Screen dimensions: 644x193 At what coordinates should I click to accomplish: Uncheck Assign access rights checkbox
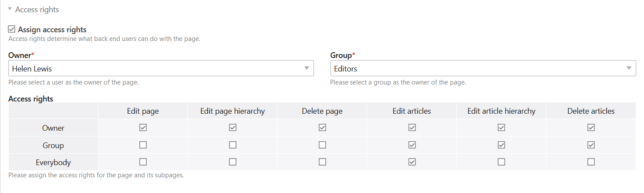pos(12,29)
